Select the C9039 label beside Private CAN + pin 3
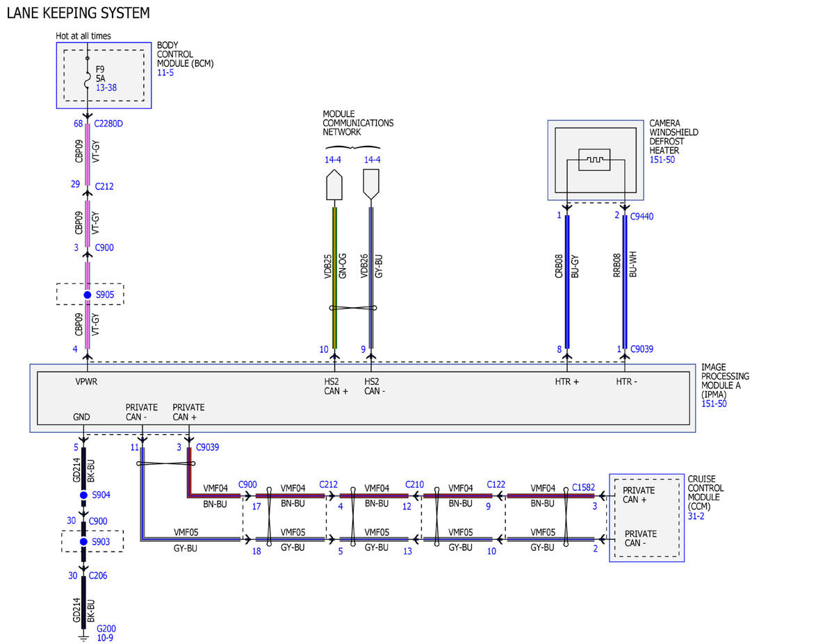This screenshot has height=644, width=834. pos(207,447)
